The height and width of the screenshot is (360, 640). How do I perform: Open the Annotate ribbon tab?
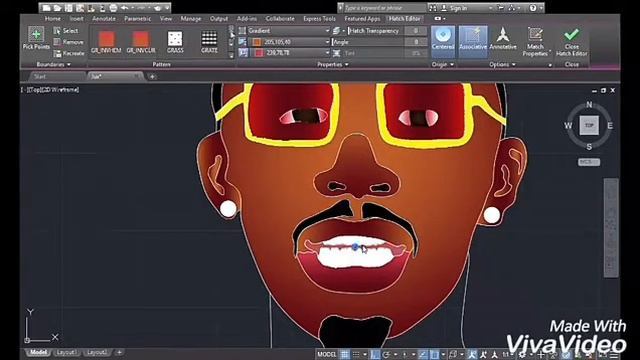coord(104,19)
